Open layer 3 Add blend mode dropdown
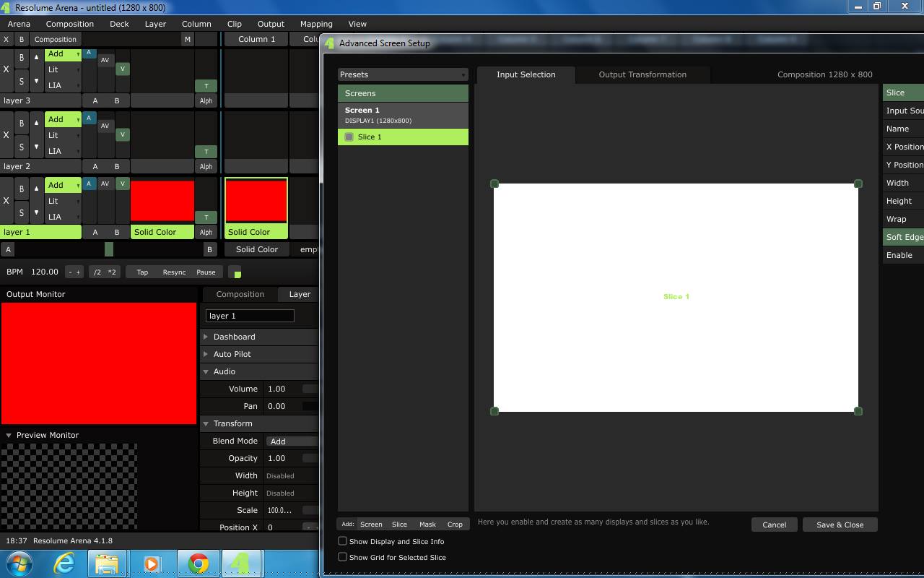The height and width of the screenshot is (578, 924). point(63,54)
